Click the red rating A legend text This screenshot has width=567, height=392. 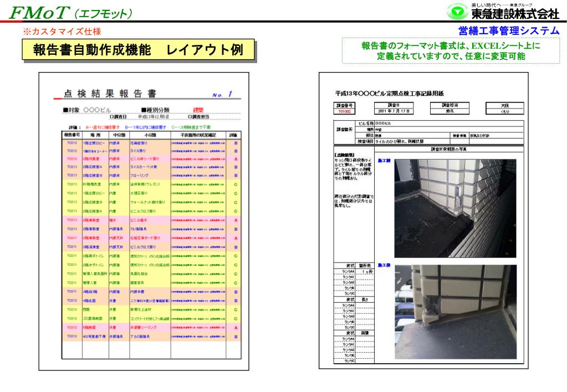click(103, 127)
